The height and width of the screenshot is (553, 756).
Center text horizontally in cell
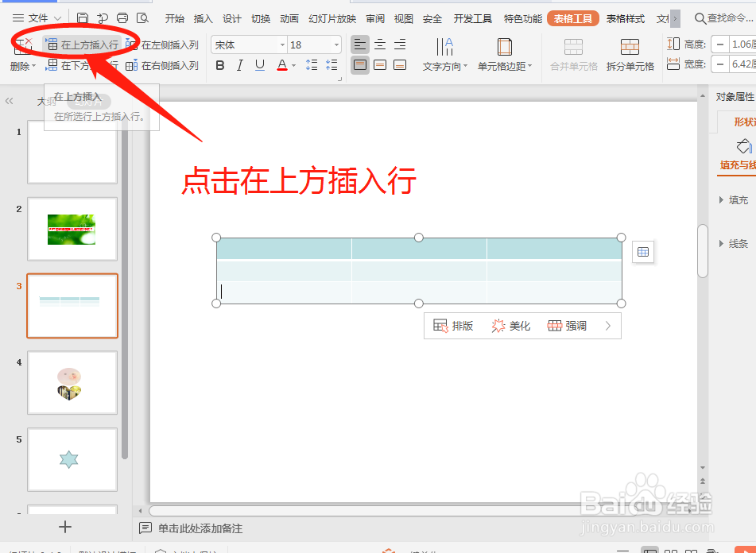tap(380, 44)
